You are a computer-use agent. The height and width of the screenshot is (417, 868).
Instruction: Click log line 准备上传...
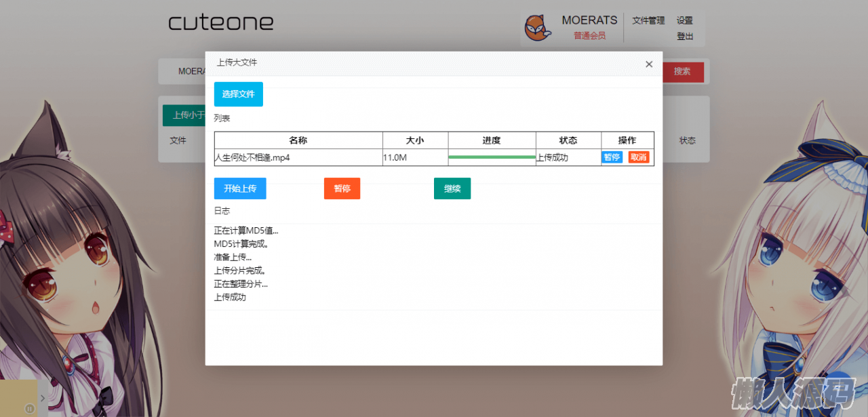point(233,257)
